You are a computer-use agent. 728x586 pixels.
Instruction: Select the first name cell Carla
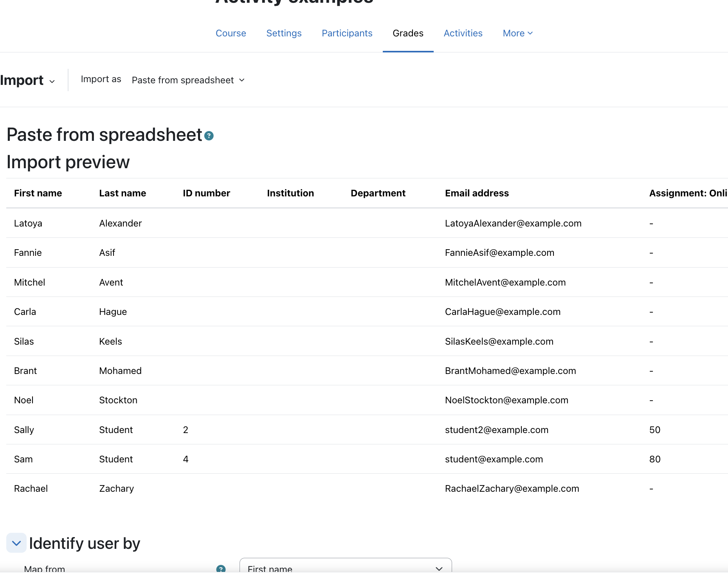(25, 312)
